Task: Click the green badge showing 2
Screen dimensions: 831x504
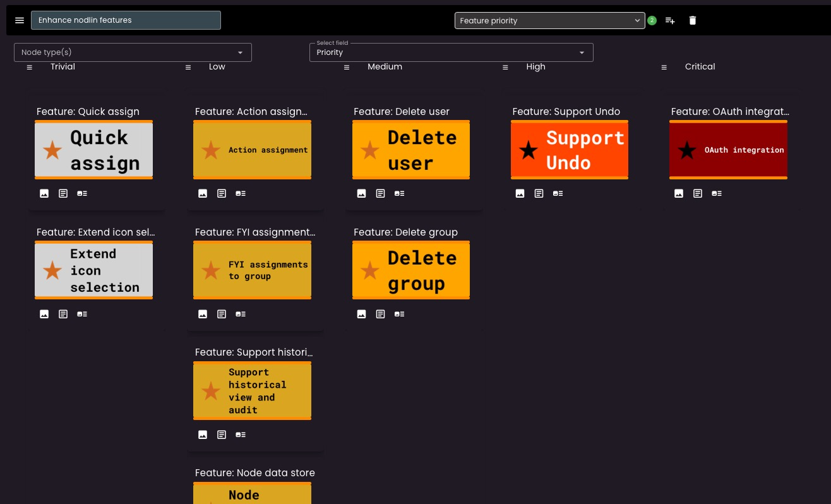Action: point(652,21)
